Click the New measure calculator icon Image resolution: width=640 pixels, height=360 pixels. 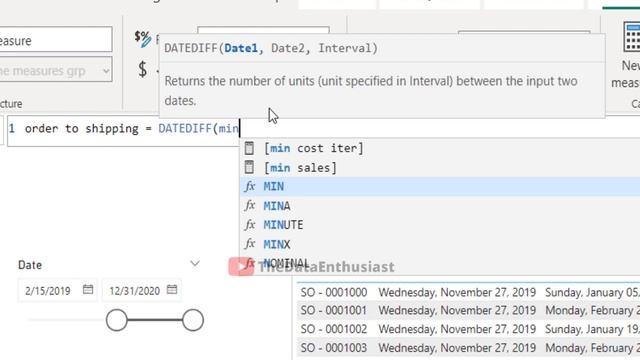[x=632, y=37]
